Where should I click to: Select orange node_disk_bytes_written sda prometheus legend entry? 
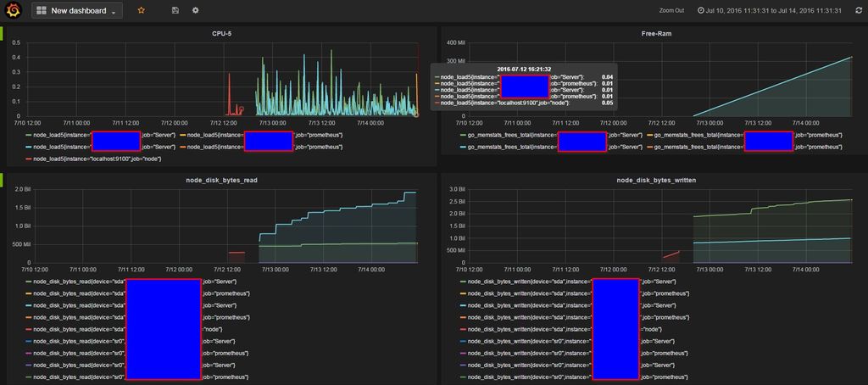575,317
